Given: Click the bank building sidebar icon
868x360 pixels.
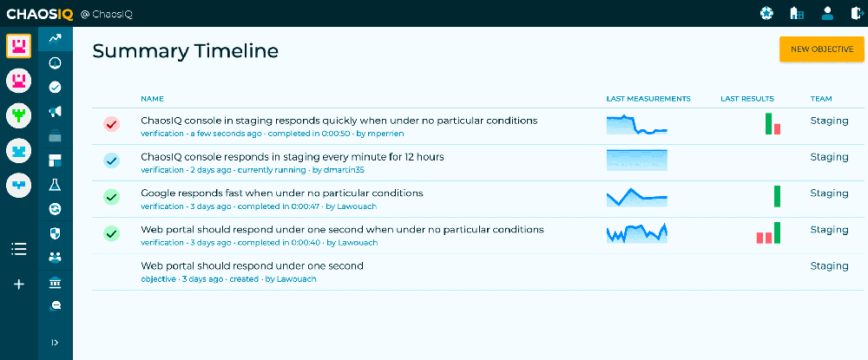Looking at the screenshot, I should 55,283.
